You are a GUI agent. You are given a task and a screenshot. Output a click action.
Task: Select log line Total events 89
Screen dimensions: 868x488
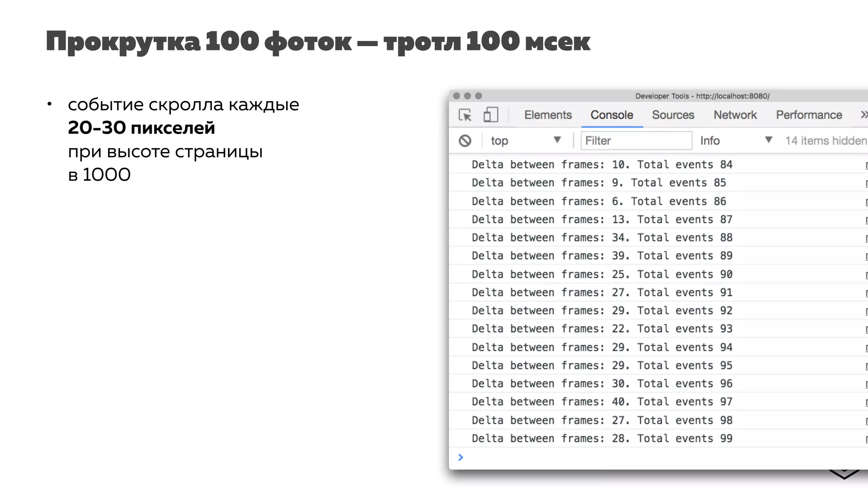pos(658,256)
